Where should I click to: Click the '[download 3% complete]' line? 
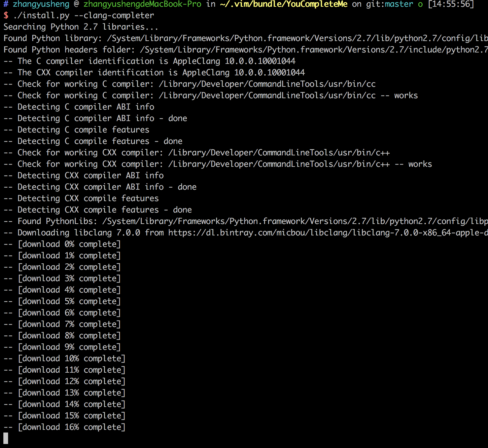click(x=62, y=278)
